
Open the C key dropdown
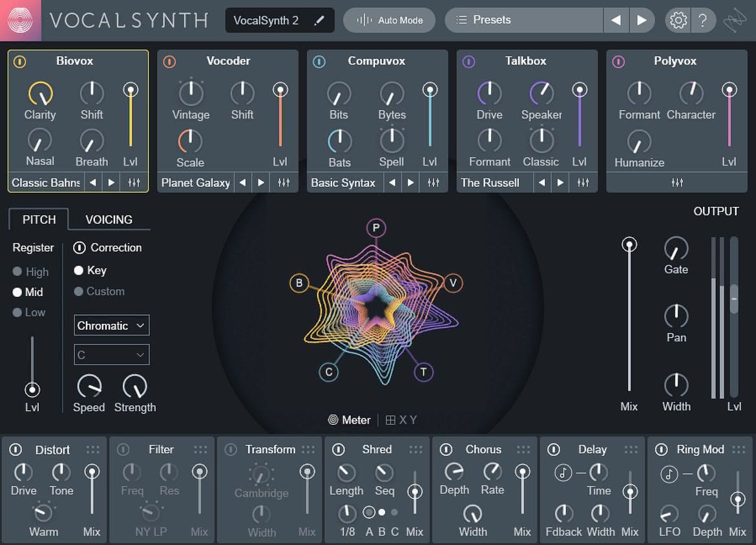pos(111,355)
